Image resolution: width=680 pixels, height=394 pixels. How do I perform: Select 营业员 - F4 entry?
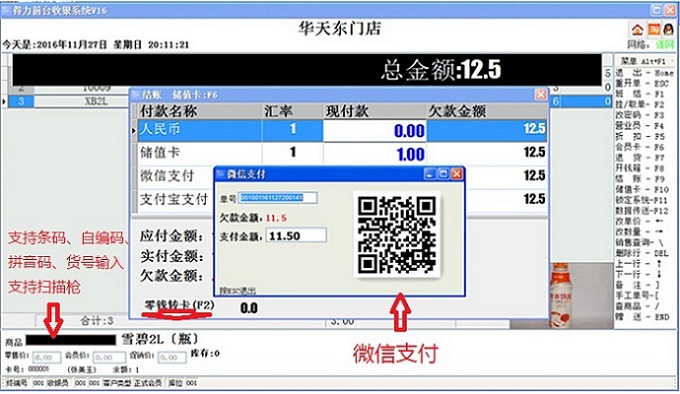pos(640,126)
